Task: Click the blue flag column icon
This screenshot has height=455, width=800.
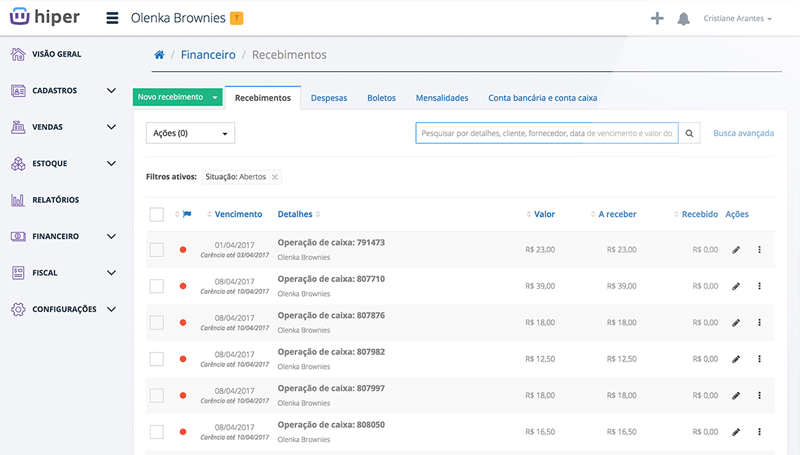Action: coord(187,214)
